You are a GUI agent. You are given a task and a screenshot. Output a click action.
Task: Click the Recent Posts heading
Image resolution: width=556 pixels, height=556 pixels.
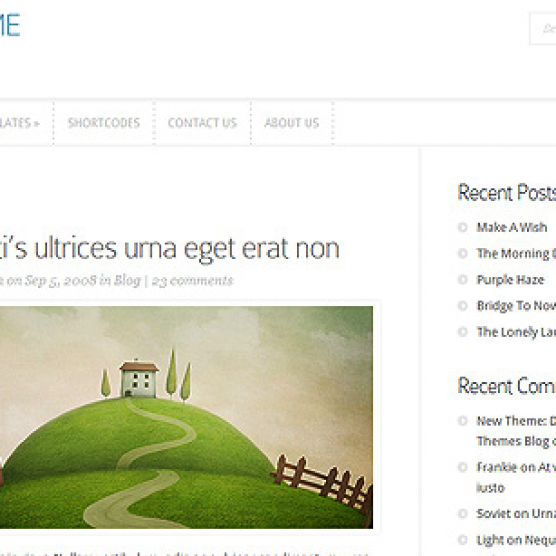(507, 193)
